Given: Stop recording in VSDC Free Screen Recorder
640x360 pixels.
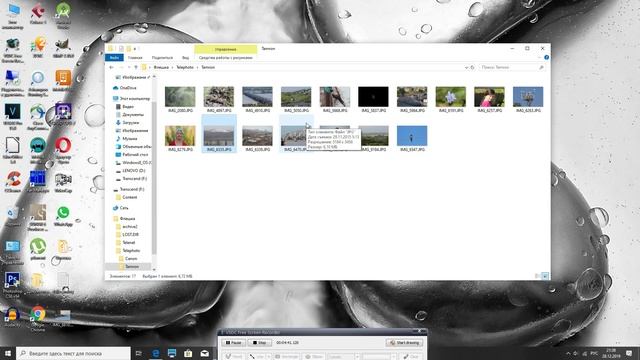Looking at the screenshot, I should coord(260,343).
